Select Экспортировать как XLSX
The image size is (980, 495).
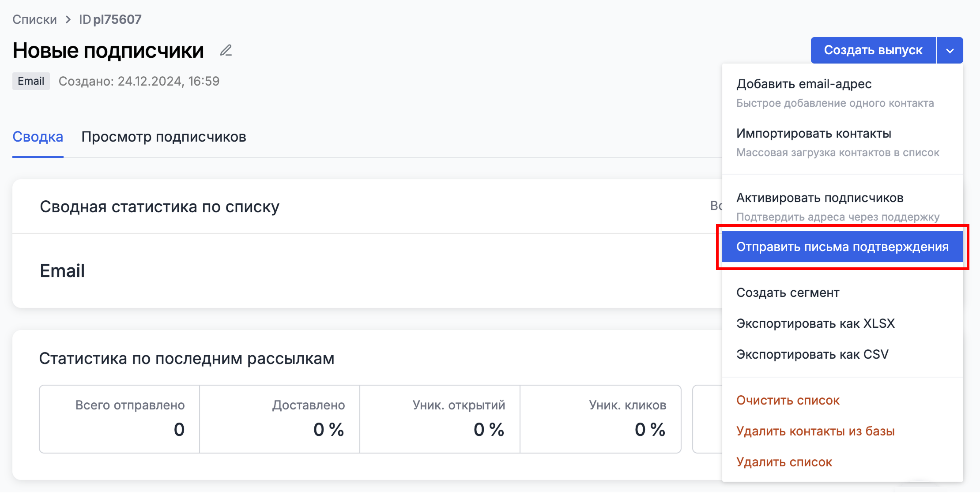click(815, 323)
